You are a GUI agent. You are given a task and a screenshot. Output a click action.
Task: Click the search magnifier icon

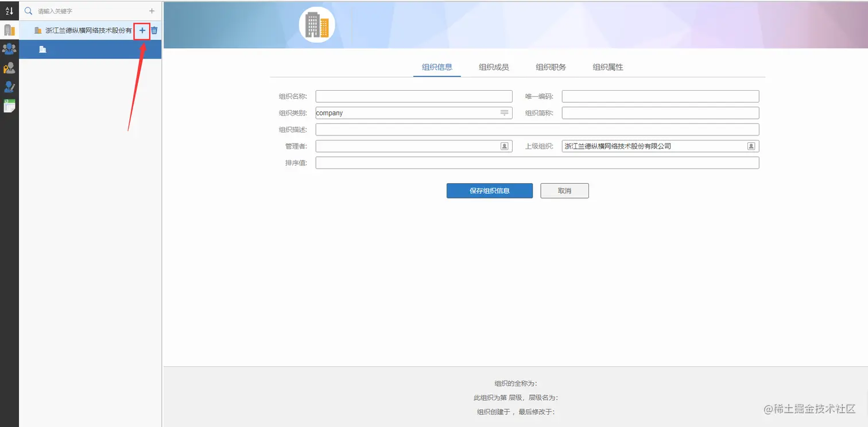click(28, 11)
